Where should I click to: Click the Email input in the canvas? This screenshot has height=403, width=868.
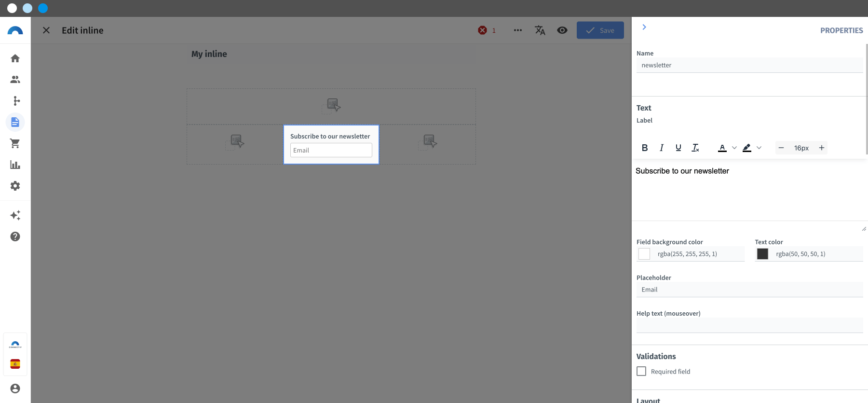click(331, 150)
